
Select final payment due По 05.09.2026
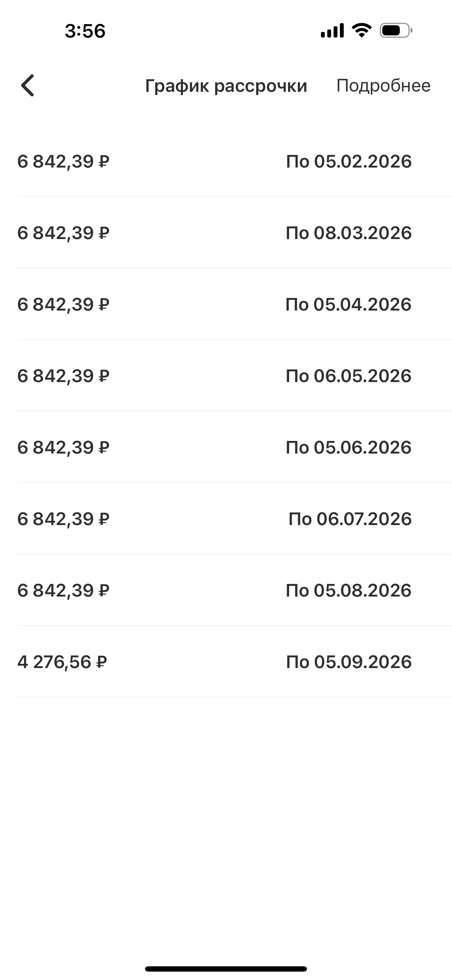point(349,662)
